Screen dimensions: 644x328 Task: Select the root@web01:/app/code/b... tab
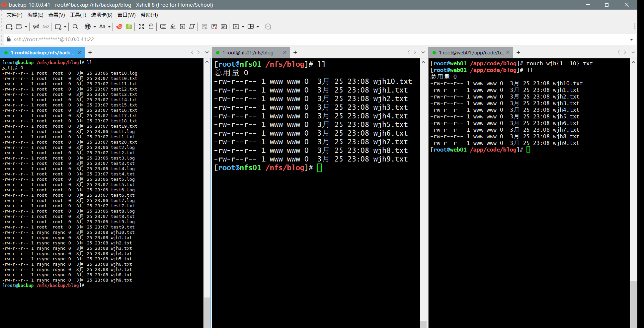click(x=471, y=52)
